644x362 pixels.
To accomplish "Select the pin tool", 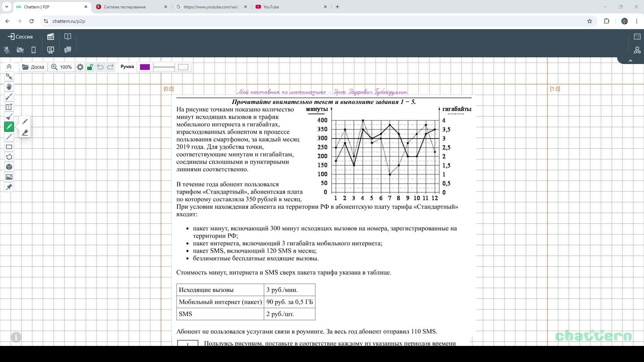I will [x=9, y=187].
